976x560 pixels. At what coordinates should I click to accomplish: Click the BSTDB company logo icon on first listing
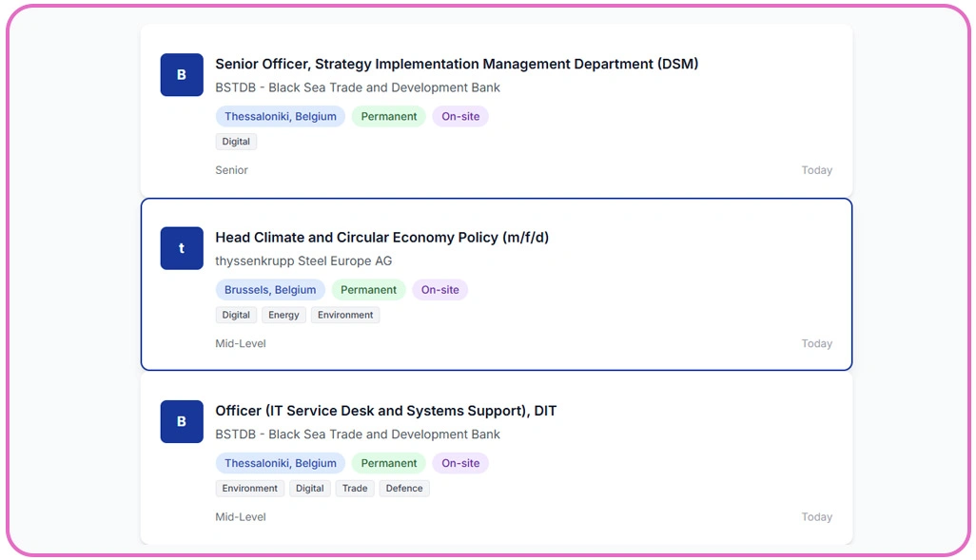pyautogui.click(x=182, y=75)
